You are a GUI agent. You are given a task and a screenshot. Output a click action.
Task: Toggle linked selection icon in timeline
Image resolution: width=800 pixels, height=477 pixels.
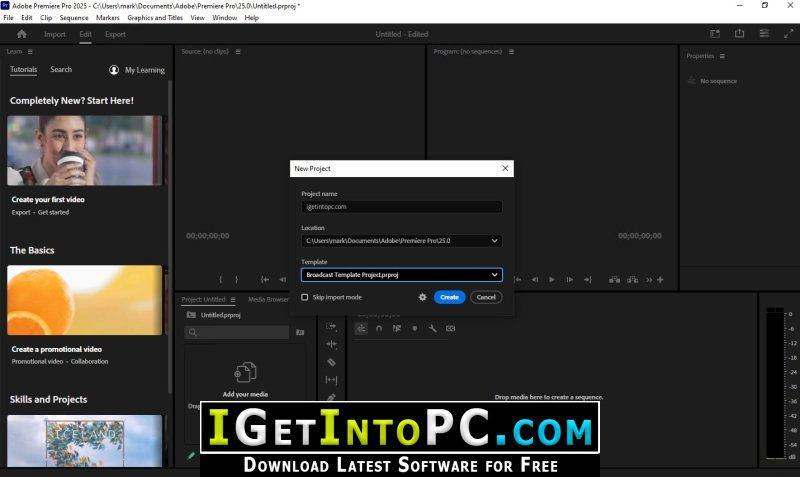(x=397, y=329)
